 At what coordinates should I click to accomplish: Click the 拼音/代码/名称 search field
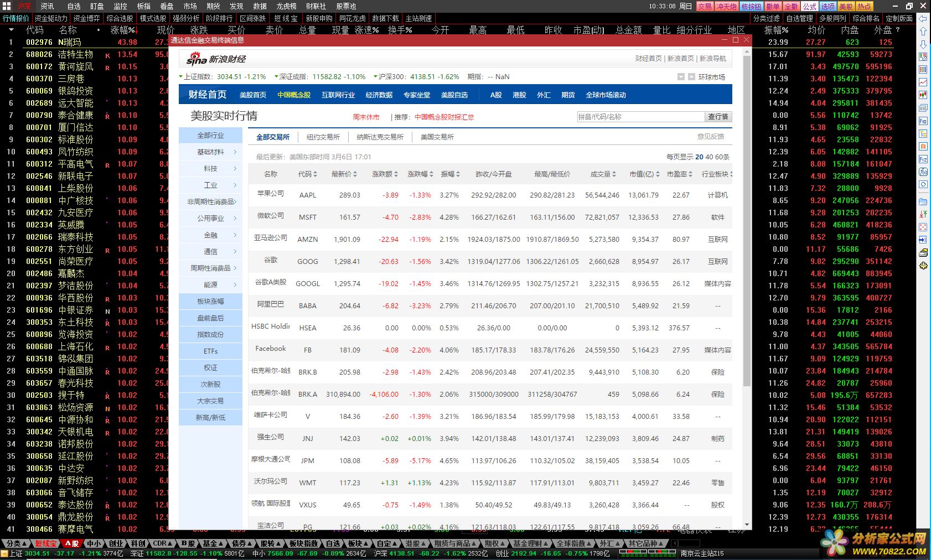[x=640, y=117]
